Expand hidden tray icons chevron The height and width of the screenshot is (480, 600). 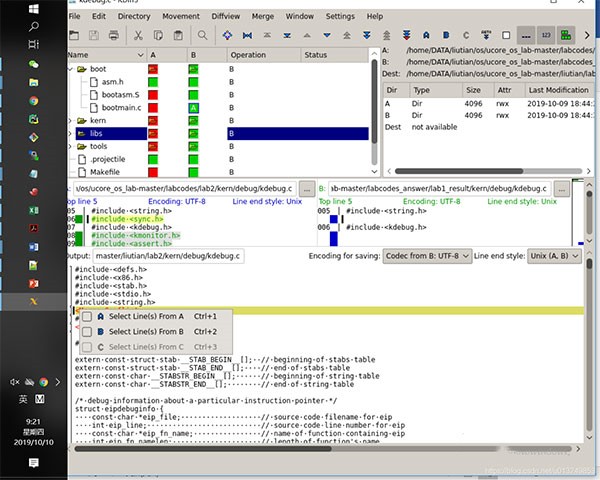click(58, 382)
